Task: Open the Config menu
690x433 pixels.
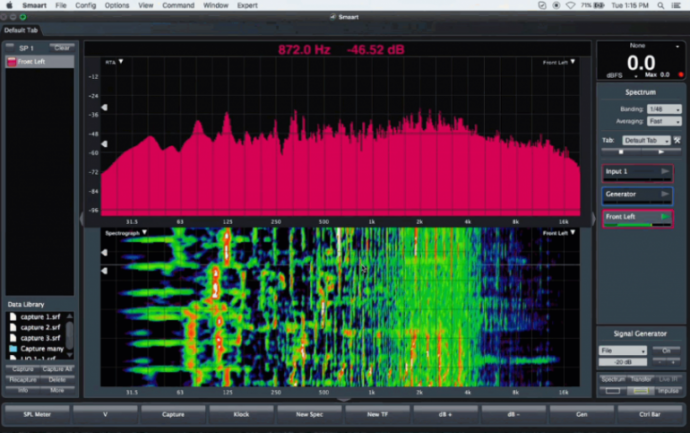Action: click(86, 5)
